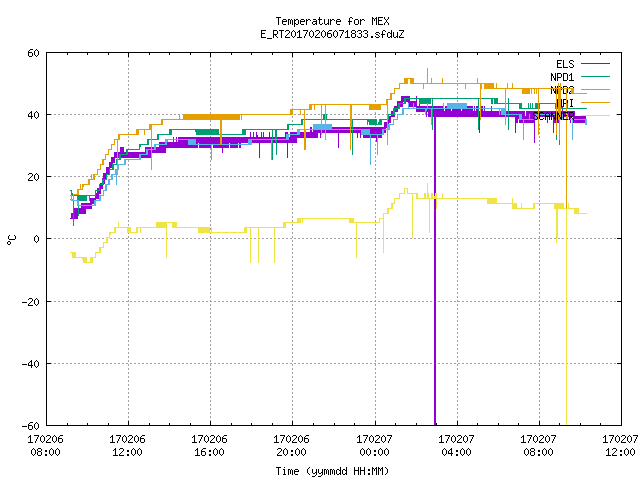The image size is (640, 480).
Task: Click the y-axis tick label 60
Action: coord(33,53)
